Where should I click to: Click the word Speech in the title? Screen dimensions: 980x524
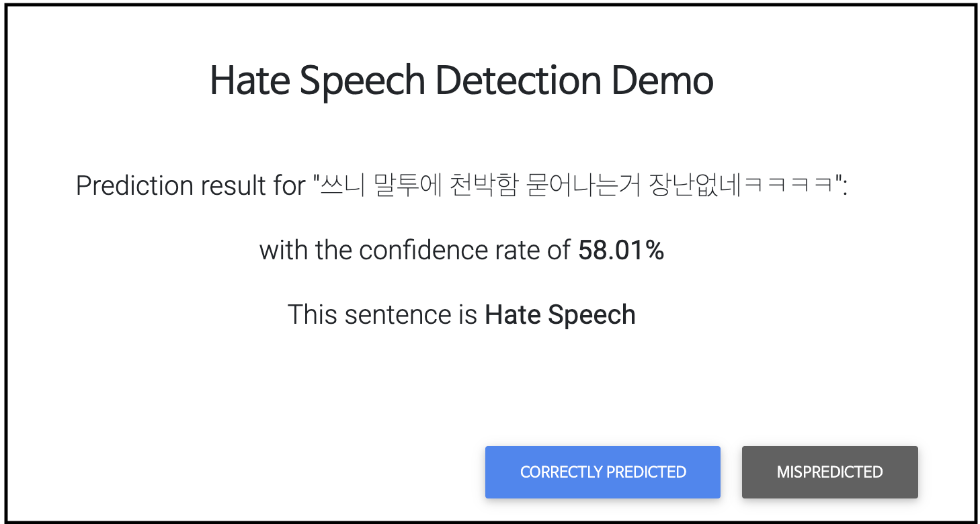tap(362, 81)
